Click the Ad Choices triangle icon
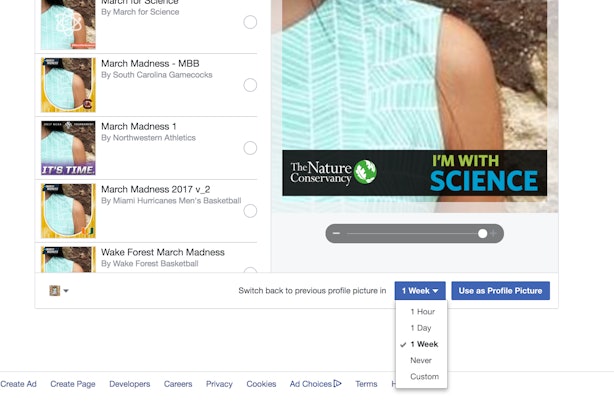Viewport: 614px width, 401px height. [338, 383]
